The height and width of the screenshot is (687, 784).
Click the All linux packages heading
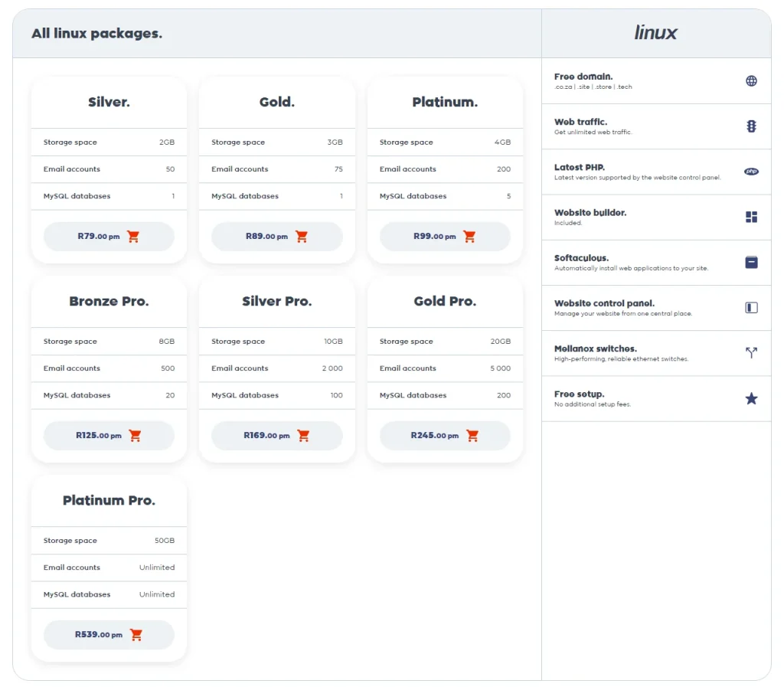(x=96, y=34)
